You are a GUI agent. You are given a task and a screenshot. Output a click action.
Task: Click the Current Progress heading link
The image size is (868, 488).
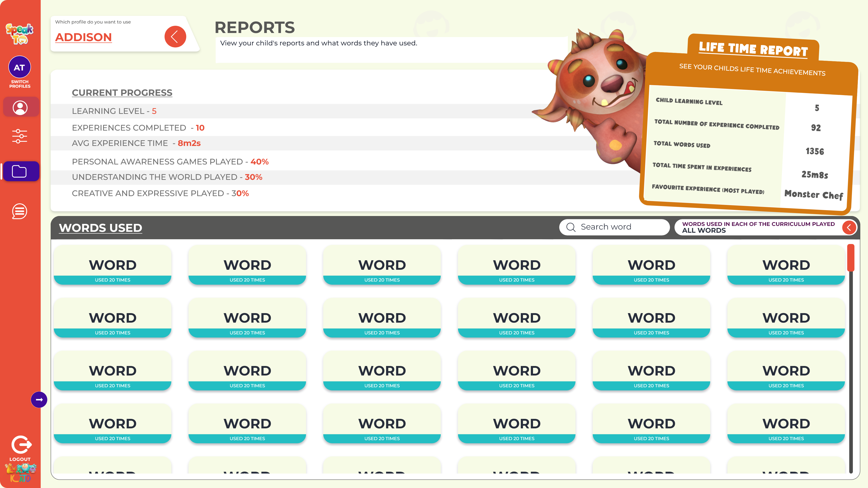pyautogui.click(x=122, y=93)
